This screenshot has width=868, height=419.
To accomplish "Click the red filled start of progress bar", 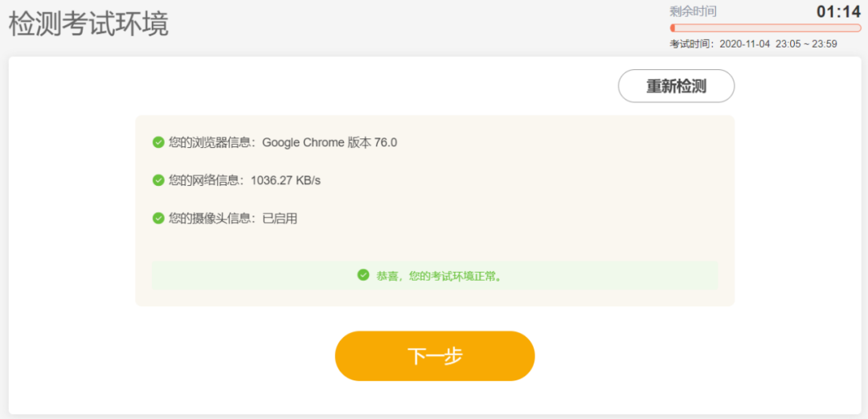I will [x=673, y=28].
